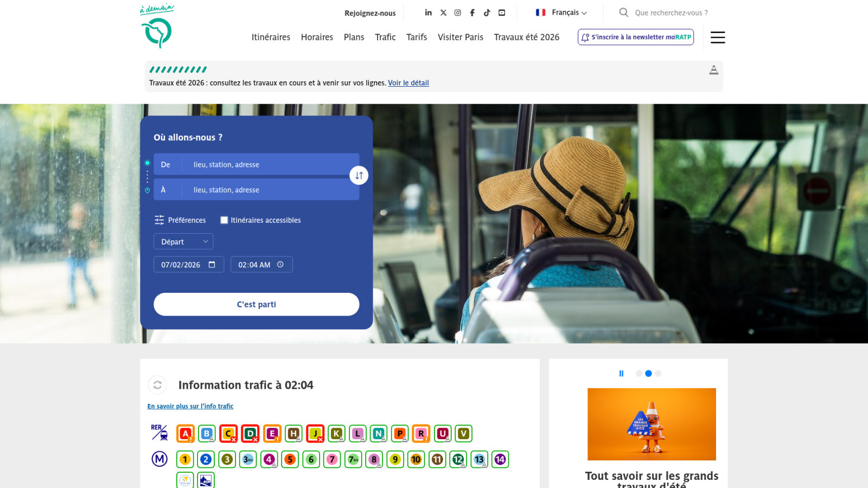
Task: Select RER line D traffic icon
Action: click(250, 434)
